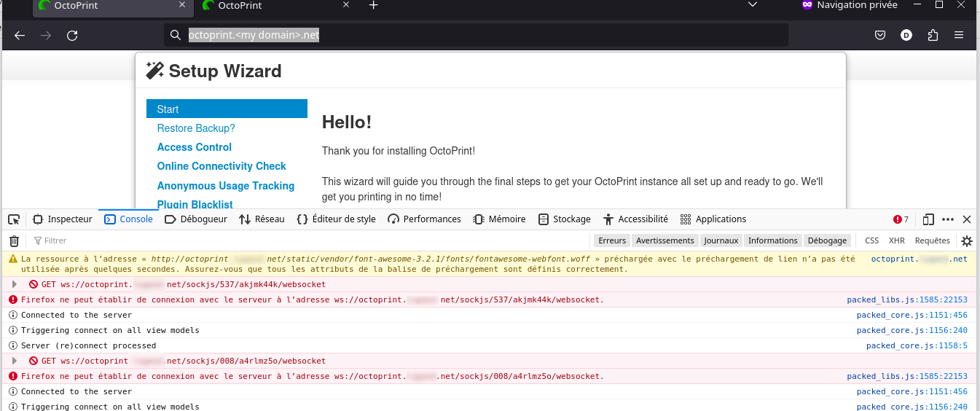Open the Firefox hamburger menu
This screenshot has width=980, height=411.
coord(959,35)
